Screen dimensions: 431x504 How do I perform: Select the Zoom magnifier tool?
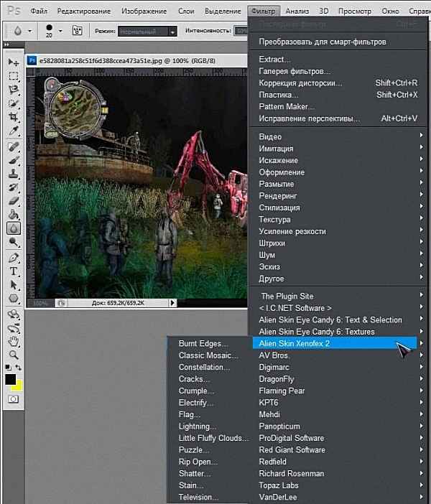pos(13,355)
